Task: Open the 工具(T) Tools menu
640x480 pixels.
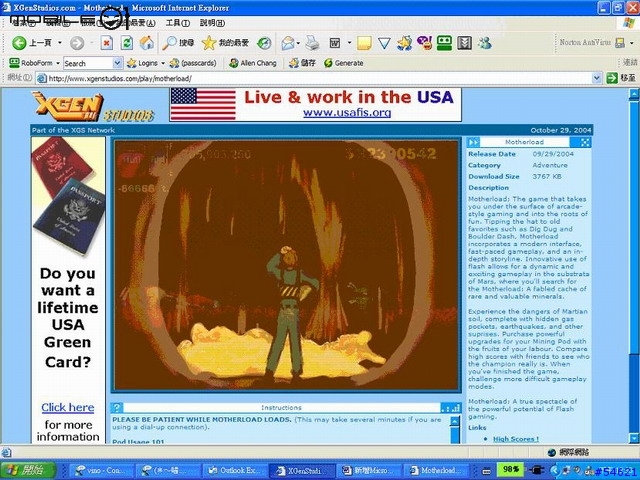Action: (x=178, y=23)
